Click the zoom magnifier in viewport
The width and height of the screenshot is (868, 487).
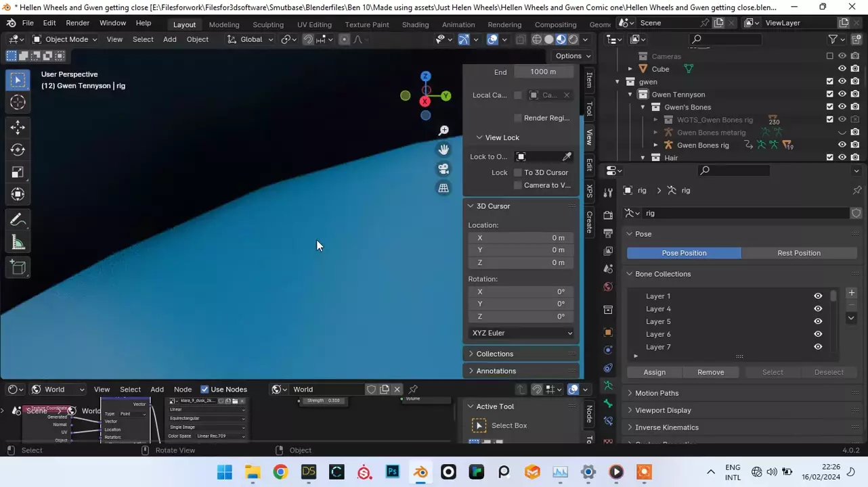(443, 131)
